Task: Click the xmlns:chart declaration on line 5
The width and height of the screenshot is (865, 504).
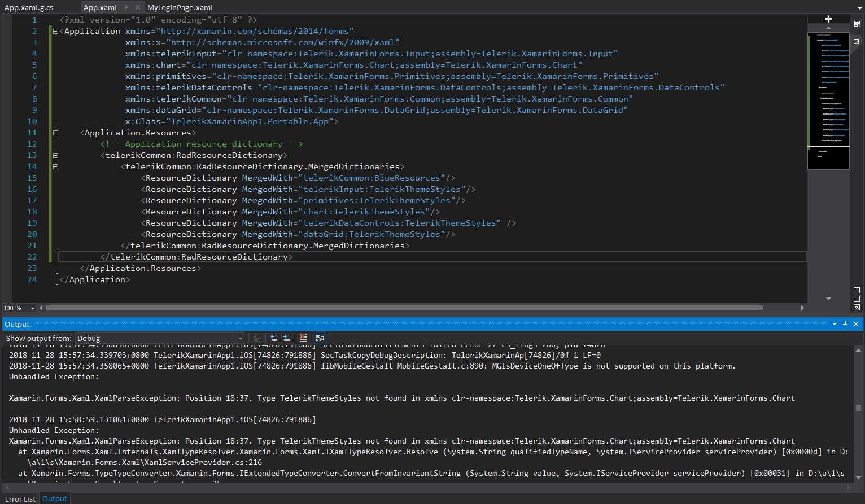Action: click(x=354, y=65)
